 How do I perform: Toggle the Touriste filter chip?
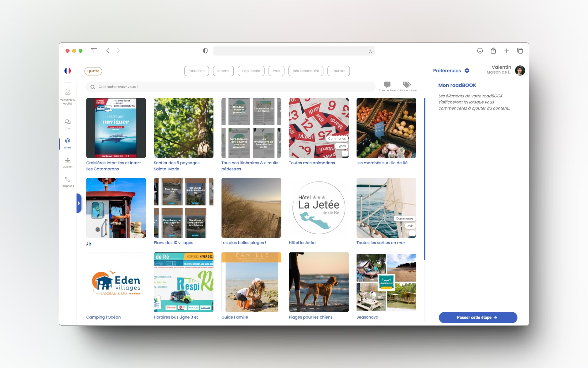tap(338, 71)
